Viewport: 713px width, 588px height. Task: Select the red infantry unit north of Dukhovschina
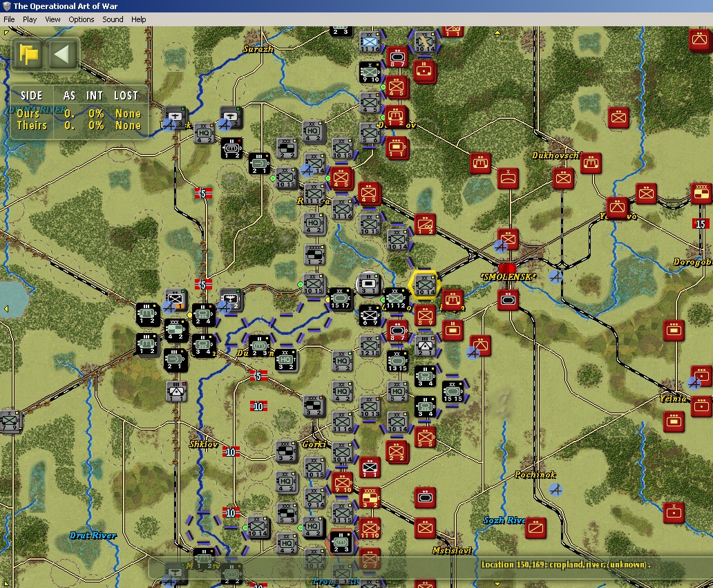[x=618, y=117]
